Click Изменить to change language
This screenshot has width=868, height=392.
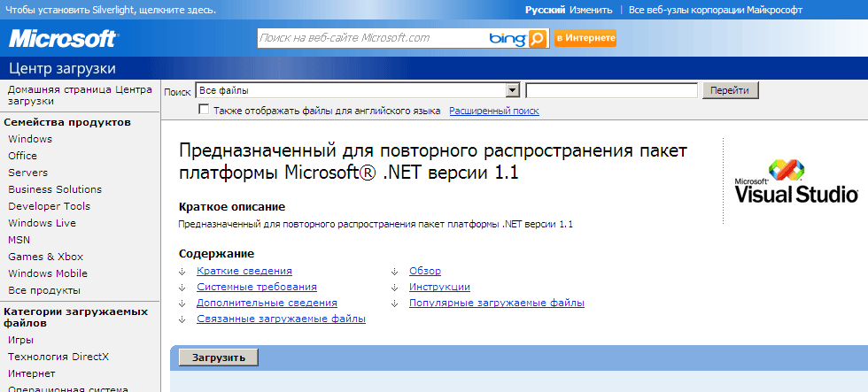(591, 10)
